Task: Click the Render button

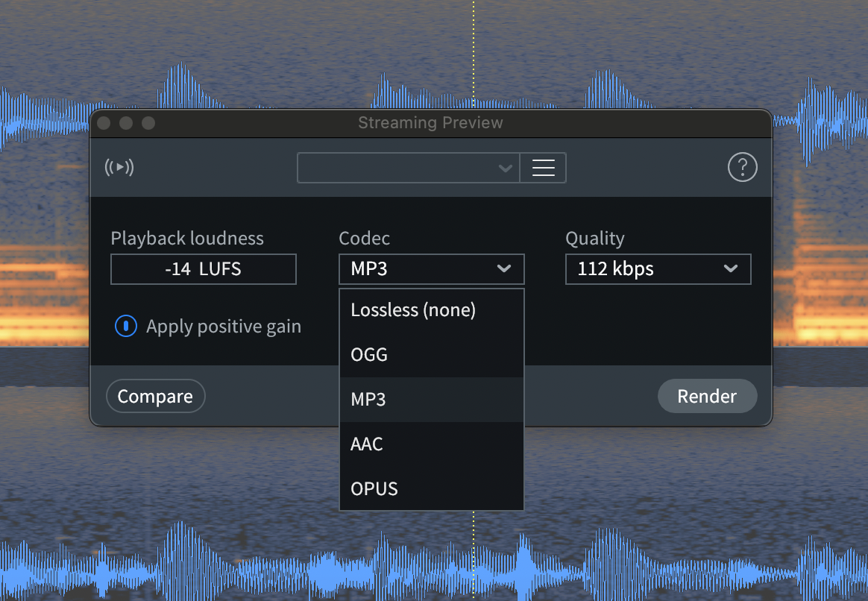Action: click(x=707, y=397)
